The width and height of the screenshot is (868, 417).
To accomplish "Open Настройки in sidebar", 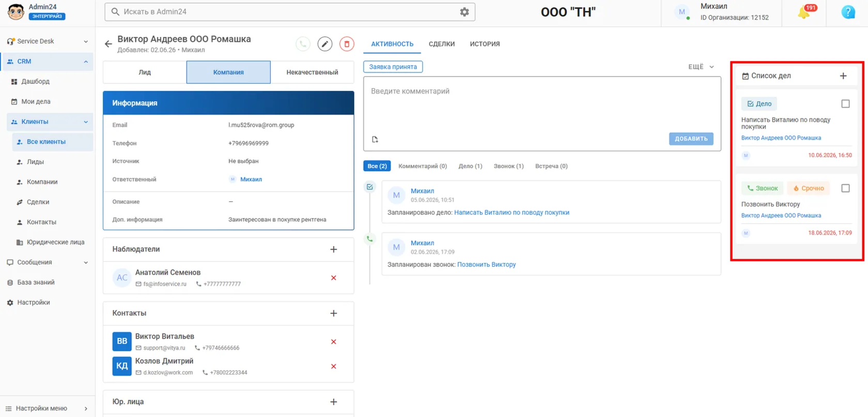I will (34, 303).
